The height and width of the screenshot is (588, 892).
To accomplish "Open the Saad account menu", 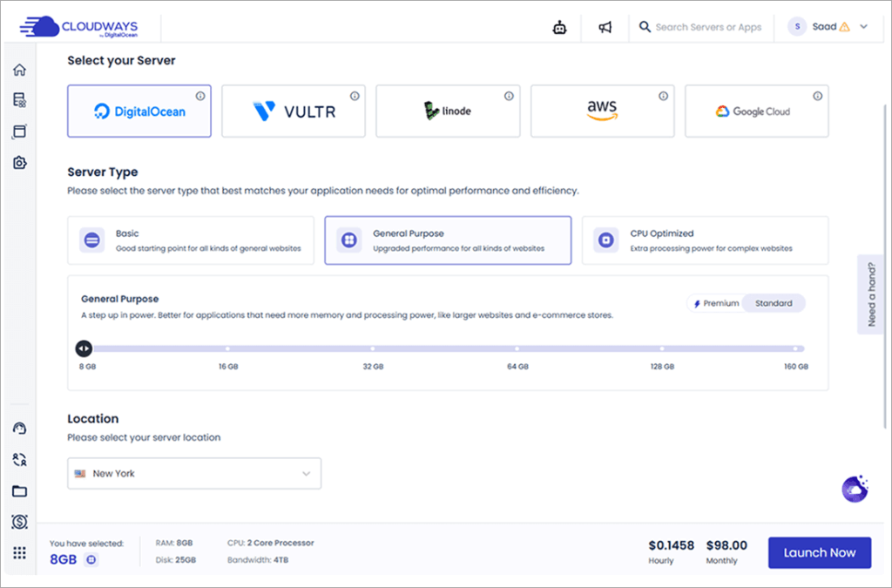I will click(x=828, y=27).
